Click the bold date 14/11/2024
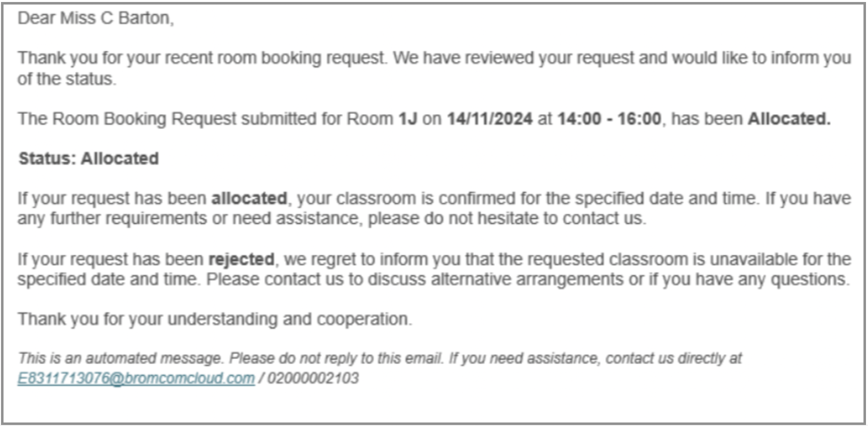 [490, 119]
